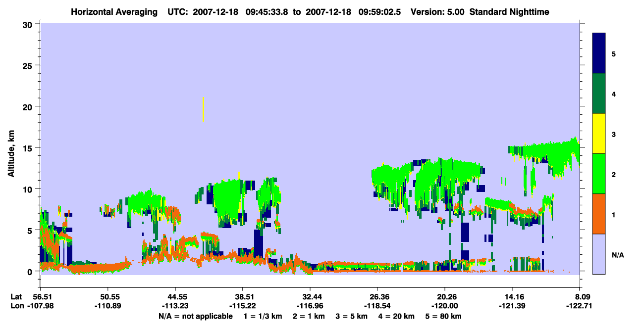The height and width of the screenshot is (330, 644).
Task: Click the colorbar label '1'
Action: point(614,215)
